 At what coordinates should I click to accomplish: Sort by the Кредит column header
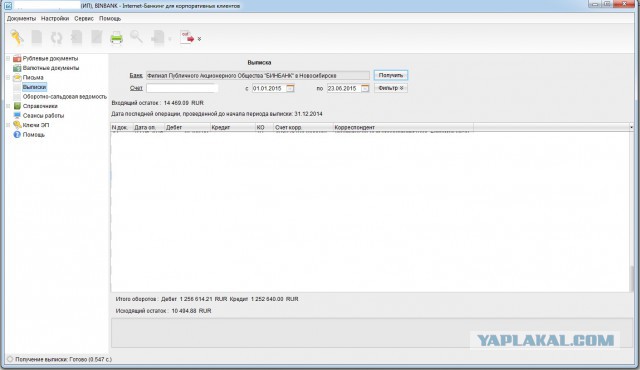[x=233, y=128]
